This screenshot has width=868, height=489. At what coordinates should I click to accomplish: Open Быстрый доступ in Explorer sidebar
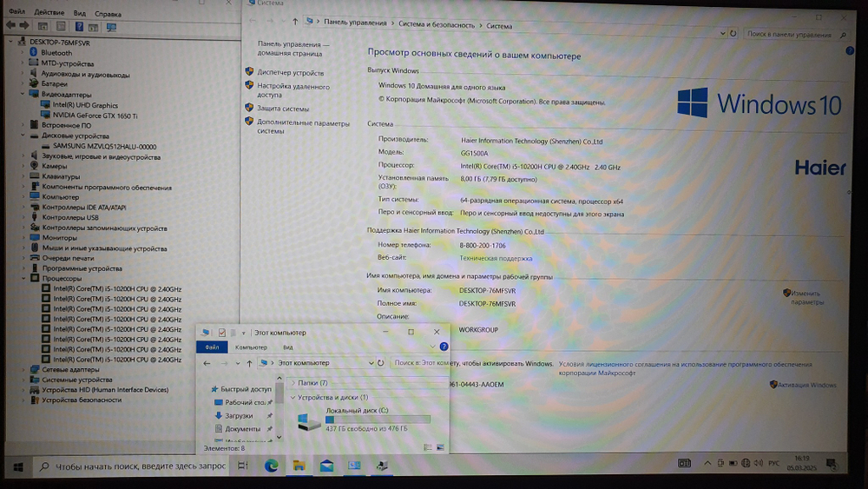pyautogui.click(x=246, y=389)
